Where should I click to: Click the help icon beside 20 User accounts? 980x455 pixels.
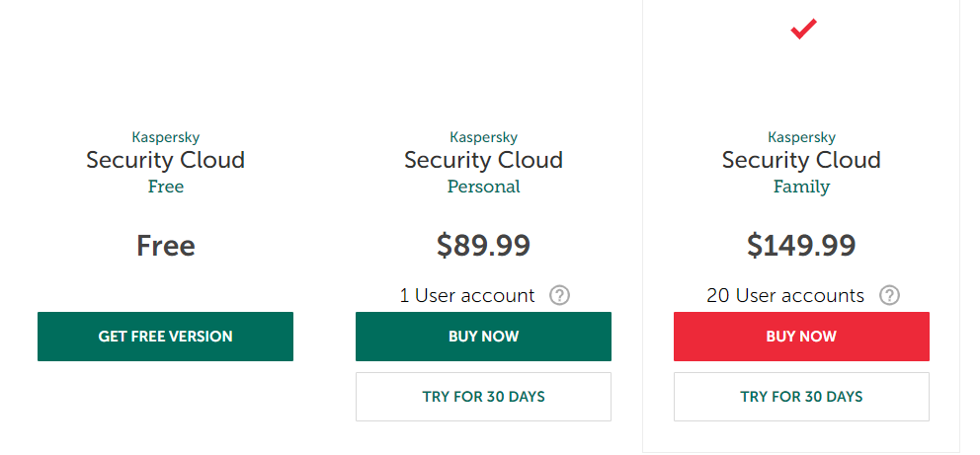[890, 295]
